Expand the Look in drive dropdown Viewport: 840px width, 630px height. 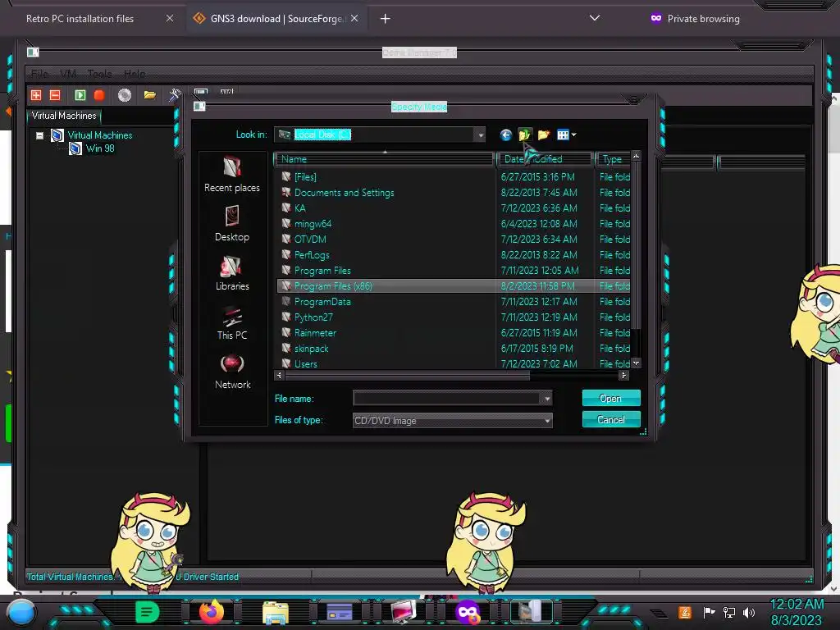tap(481, 135)
